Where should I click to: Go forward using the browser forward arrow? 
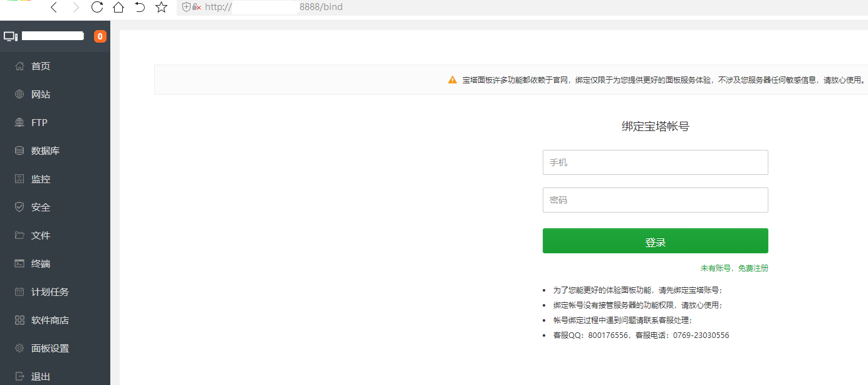(76, 7)
